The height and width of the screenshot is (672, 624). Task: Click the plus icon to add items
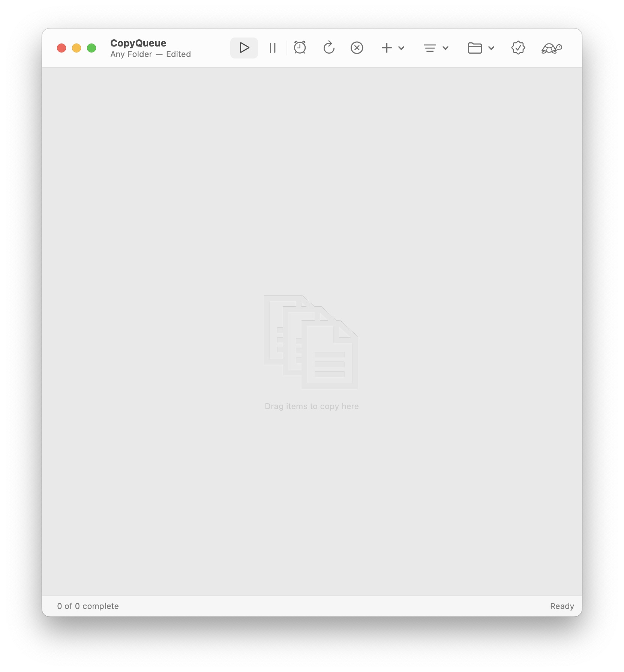point(387,48)
